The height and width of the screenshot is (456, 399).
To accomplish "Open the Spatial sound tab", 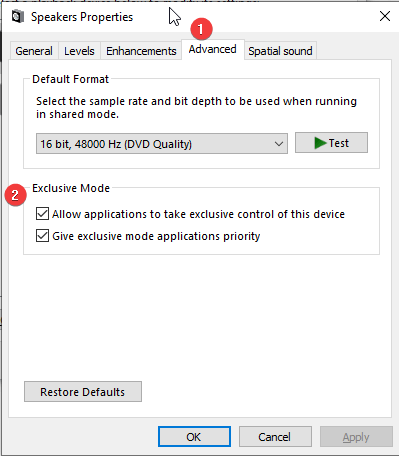I will point(280,51).
